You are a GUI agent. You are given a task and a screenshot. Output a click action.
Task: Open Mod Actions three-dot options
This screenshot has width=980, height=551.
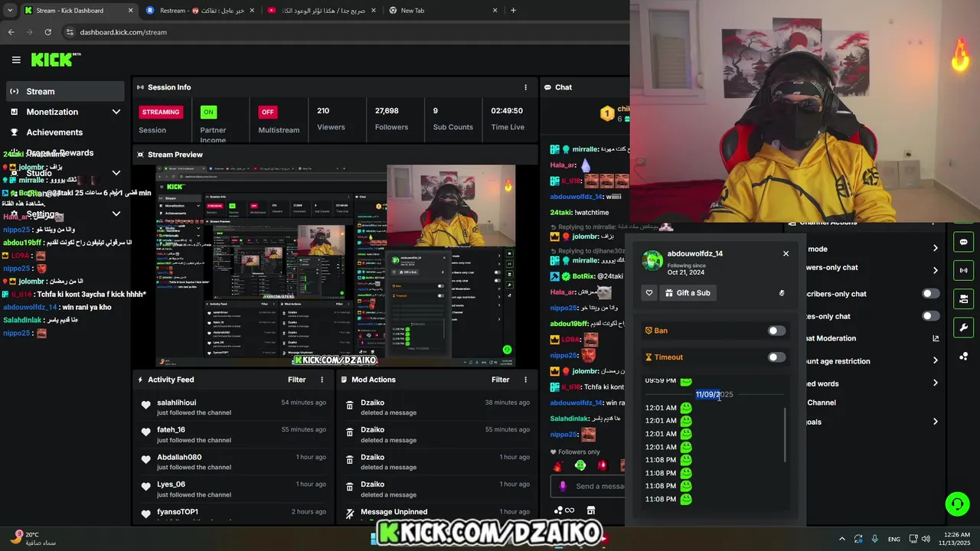point(525,380)
